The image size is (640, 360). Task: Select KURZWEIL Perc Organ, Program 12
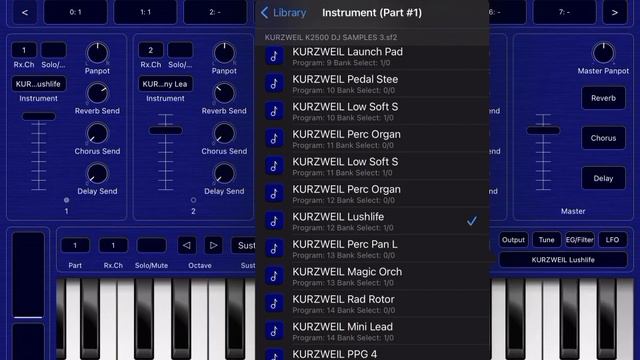372,194
